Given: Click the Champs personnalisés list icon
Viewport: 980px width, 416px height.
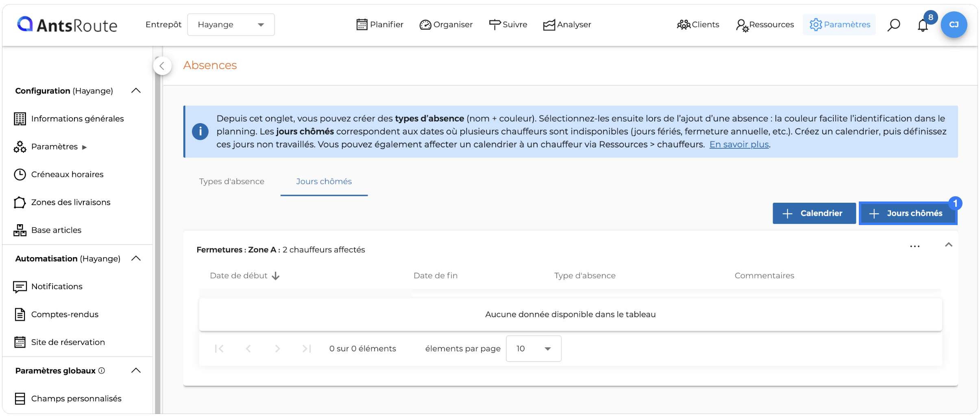Looking at the screenshot, I should [20, 399].
